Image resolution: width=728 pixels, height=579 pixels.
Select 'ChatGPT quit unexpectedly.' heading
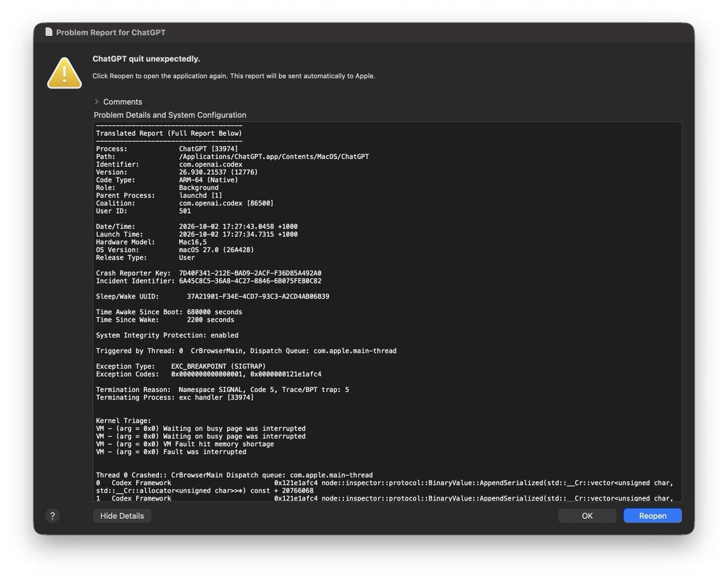coord(146,59)
